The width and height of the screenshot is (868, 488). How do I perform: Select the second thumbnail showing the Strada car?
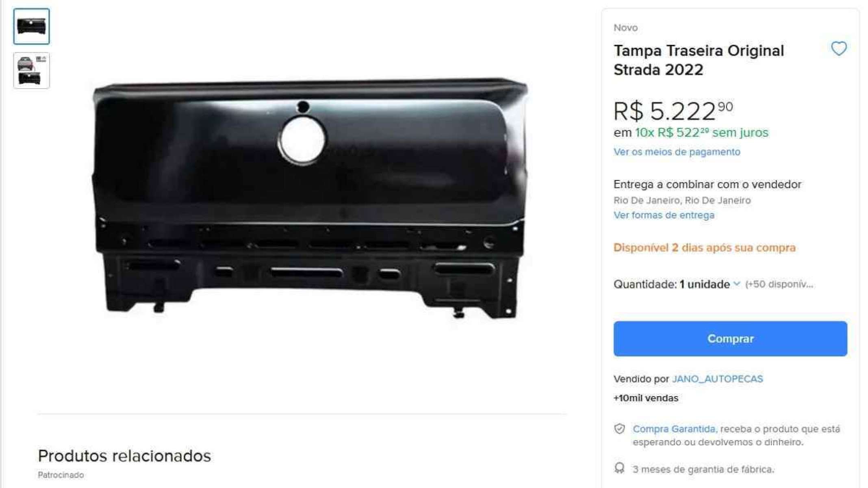[x=31, y=70]
